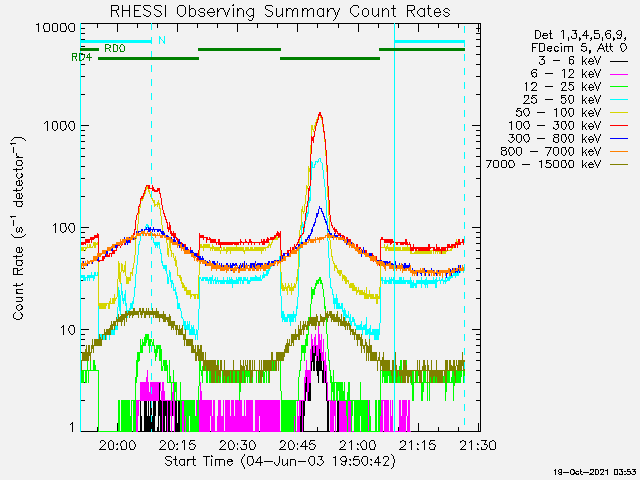This screenshot has width=640, height=480.
Task: Click the olive 7000 - 15000 keV legend line
Action: [619, 165]
